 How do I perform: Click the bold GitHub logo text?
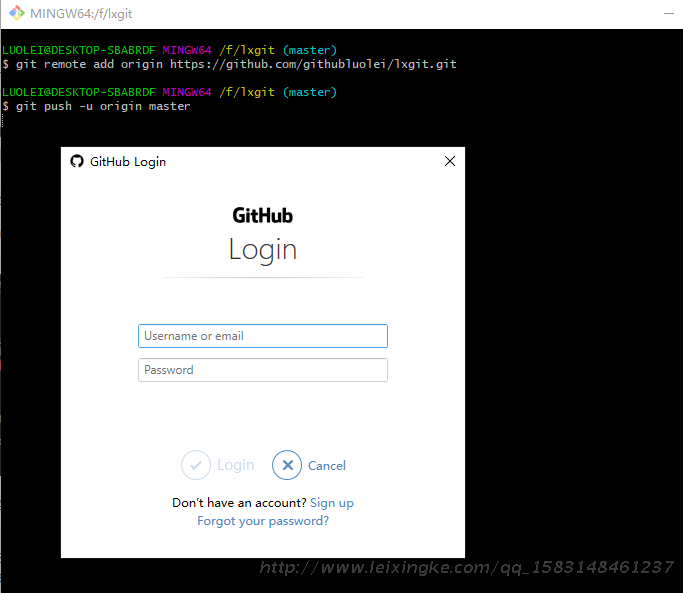(263, 216)
